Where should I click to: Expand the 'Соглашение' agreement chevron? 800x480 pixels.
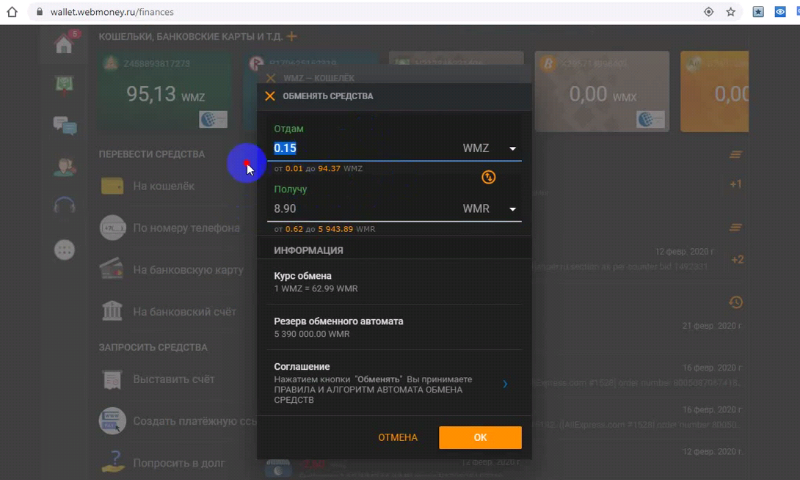tap(505, 383)
